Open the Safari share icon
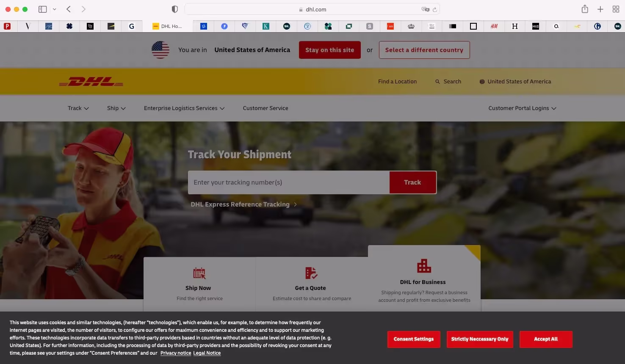Viewport: 625px width, 364px height. (x=585, y=9)
